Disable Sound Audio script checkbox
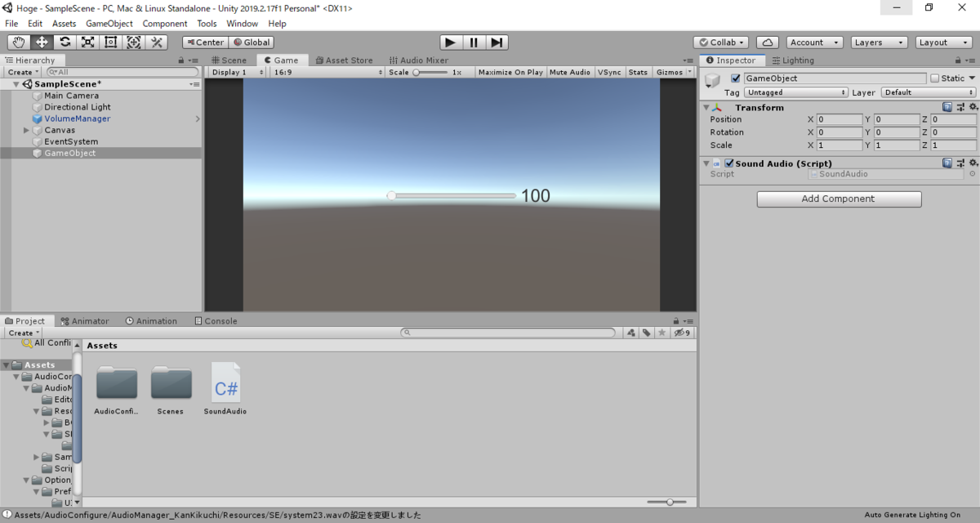 729,163
